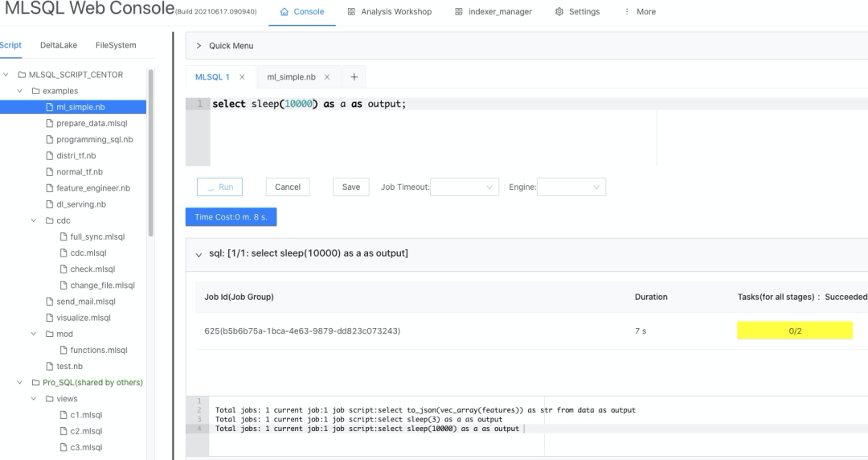Screen dimensions: 868x460
Task: Collapse the examples folder
Action: (x=21, y=91)
